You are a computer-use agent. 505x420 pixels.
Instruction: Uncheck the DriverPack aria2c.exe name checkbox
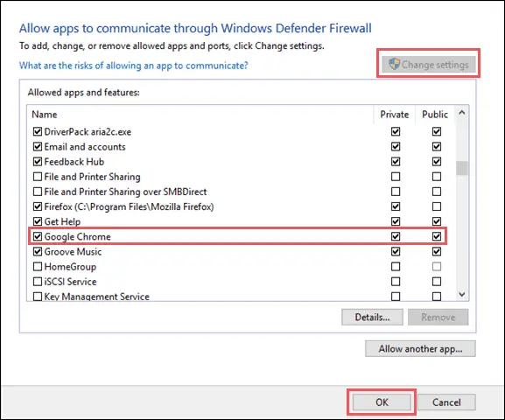(38, 131)
